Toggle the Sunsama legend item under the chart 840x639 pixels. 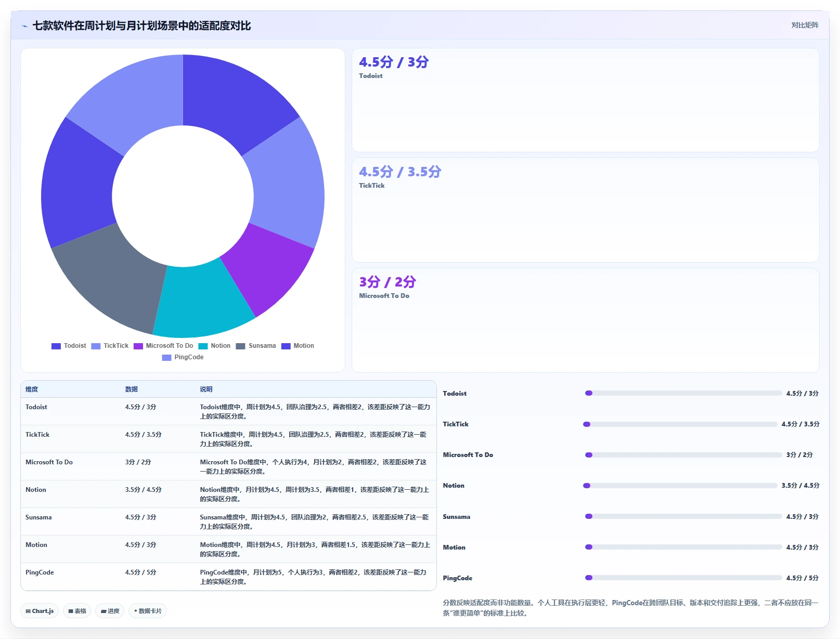coord(256,346)
